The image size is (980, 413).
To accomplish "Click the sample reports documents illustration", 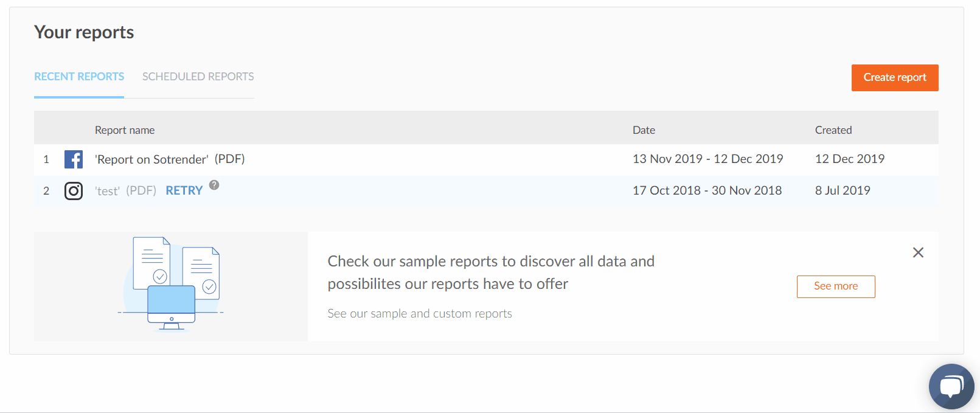I will tap(171, 285).
